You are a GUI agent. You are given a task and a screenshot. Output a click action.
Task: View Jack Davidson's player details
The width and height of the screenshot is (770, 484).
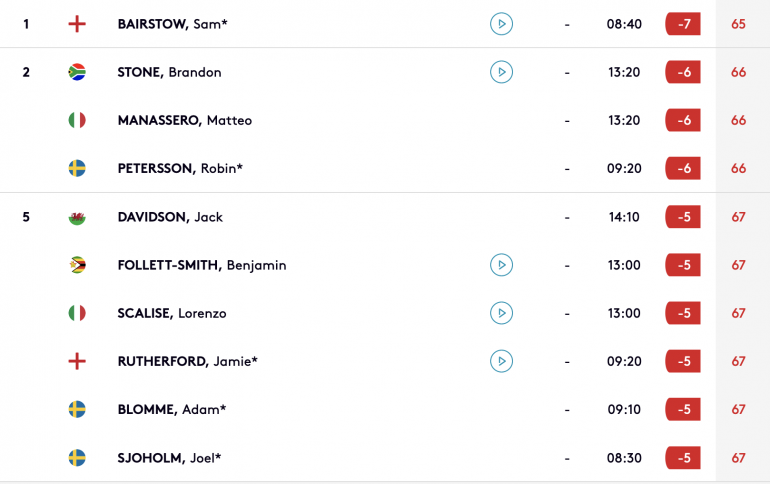pos(170,217)
